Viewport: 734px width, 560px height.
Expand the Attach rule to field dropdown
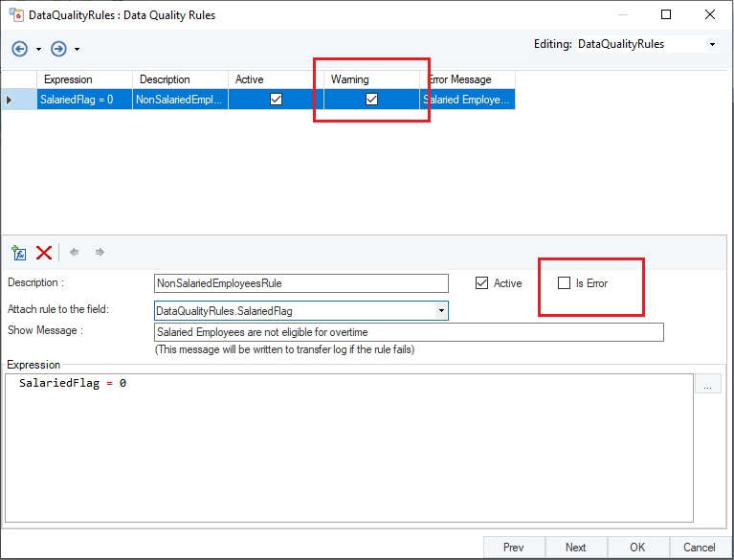tap(440, 311)
